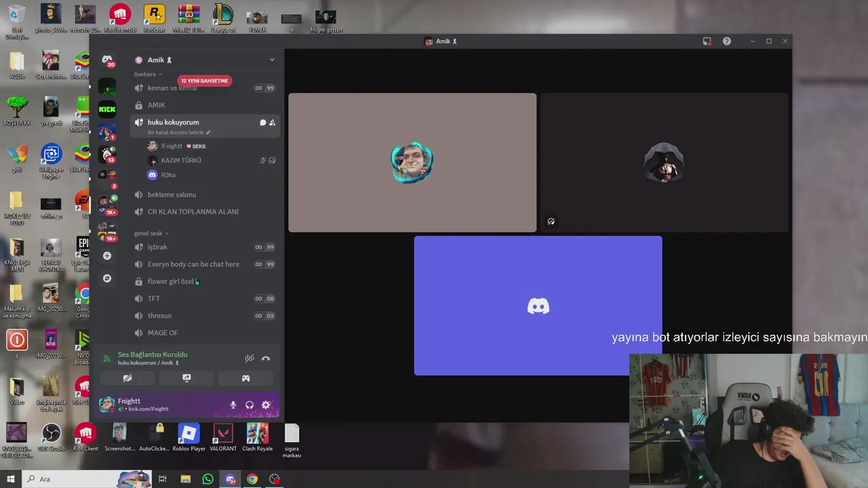Select KAZIM TÜRKÜ video tile
This screenshot has height=488, width=868.
pos(664,163)
